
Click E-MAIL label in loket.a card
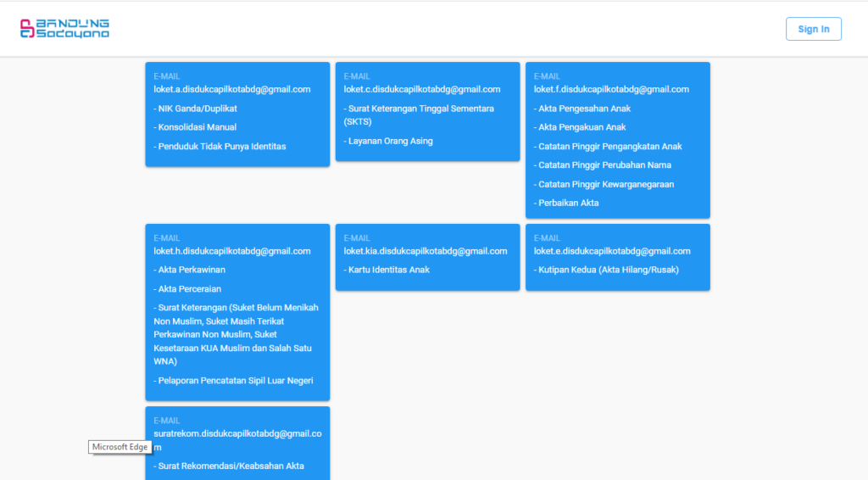[x=167, y=76]
